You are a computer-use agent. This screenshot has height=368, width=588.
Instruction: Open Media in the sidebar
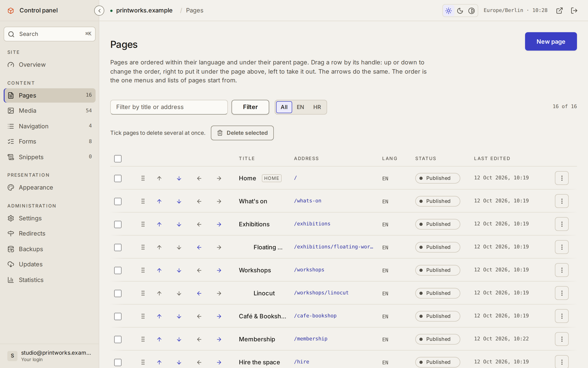(50, 111)
